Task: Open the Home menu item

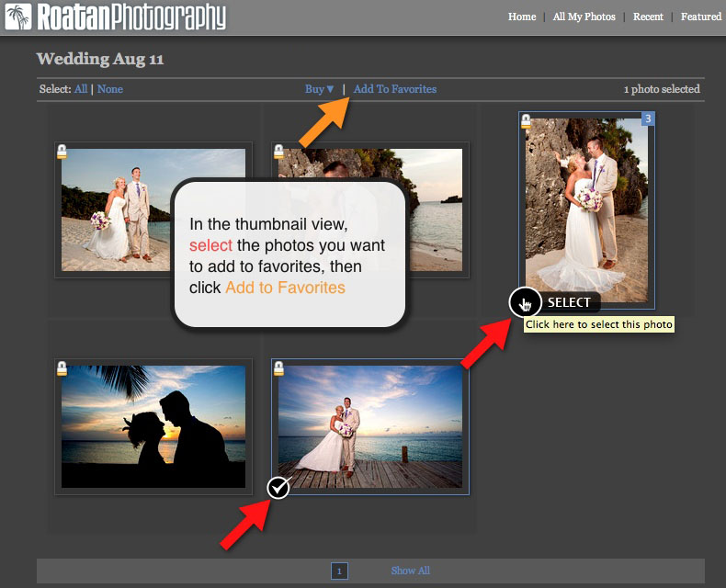Action: (x=522, y=17)
